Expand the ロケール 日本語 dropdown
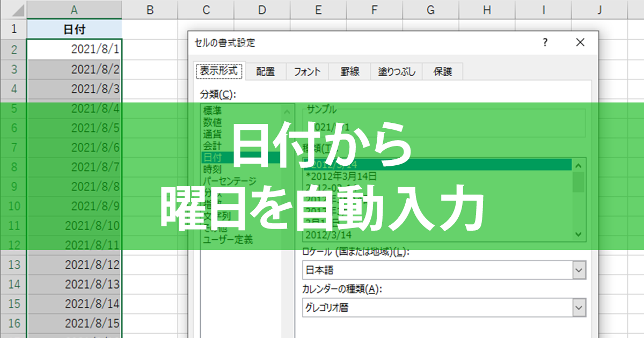The image size is (644, 338). (x=579, y=271)
